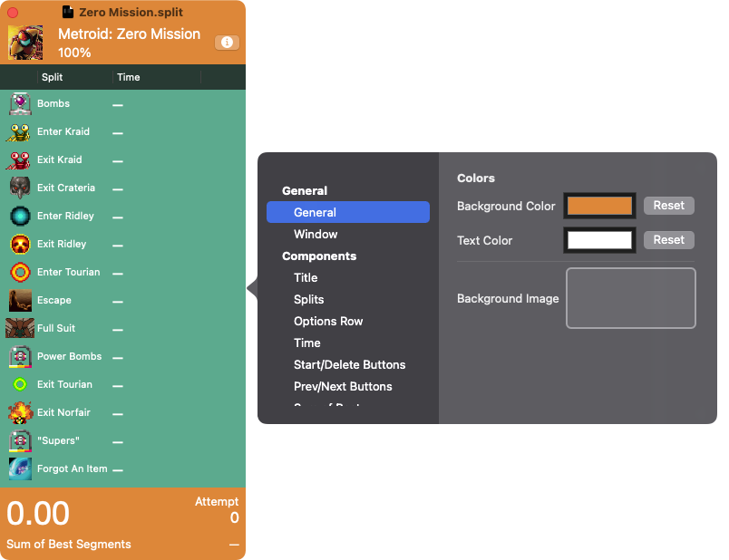This screenshot has height=560, width=729.
Task: Reset the Background Color
Action: (x=668, y=206)
